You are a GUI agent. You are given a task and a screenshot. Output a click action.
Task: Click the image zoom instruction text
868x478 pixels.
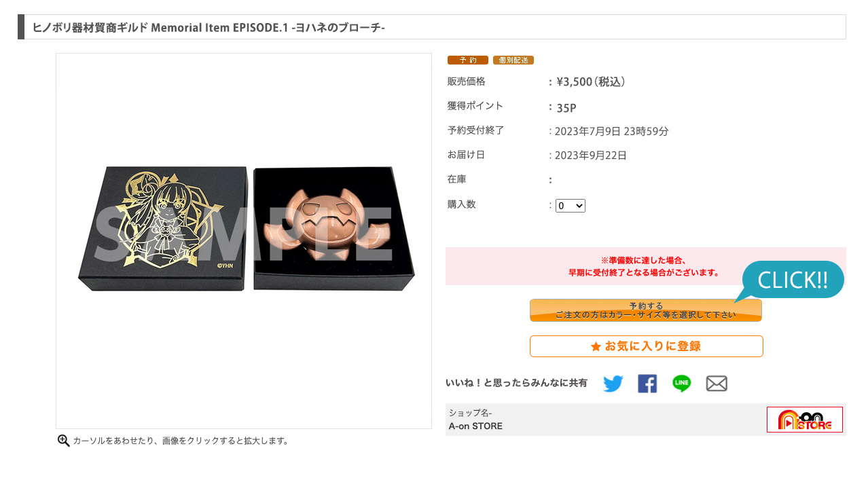(x=181, y=441)
